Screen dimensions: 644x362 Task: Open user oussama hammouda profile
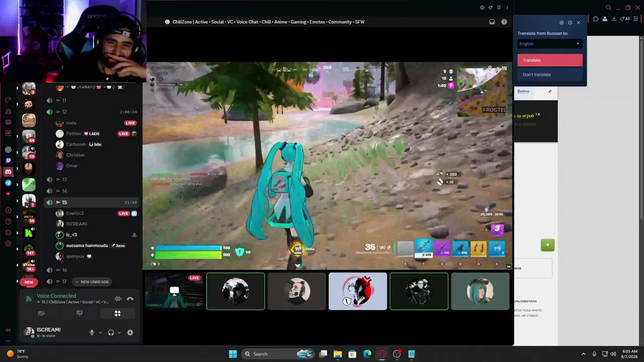(x=95, y=245)
